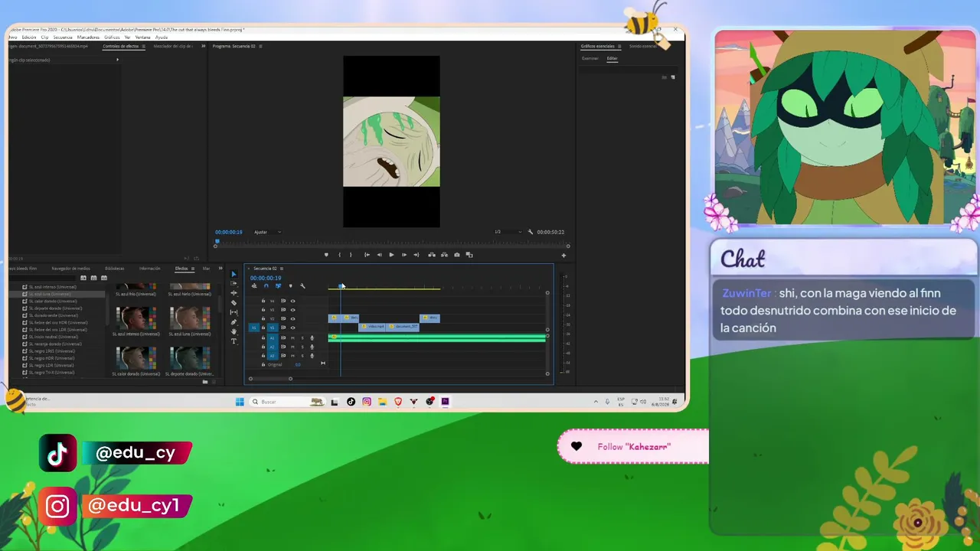Mute audio track A1
The height and width of the screenshot is (551, 980).
292,337
